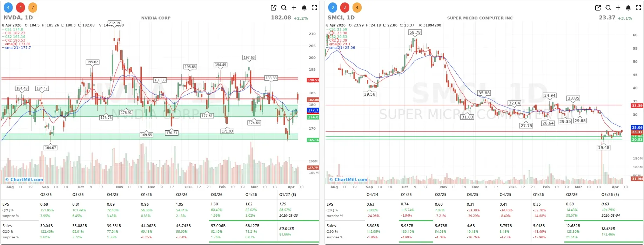Viewport: 644px width, 245px height.
Task: Click the 197.63 peak label on NVDA chart
Action: [249, 57]
